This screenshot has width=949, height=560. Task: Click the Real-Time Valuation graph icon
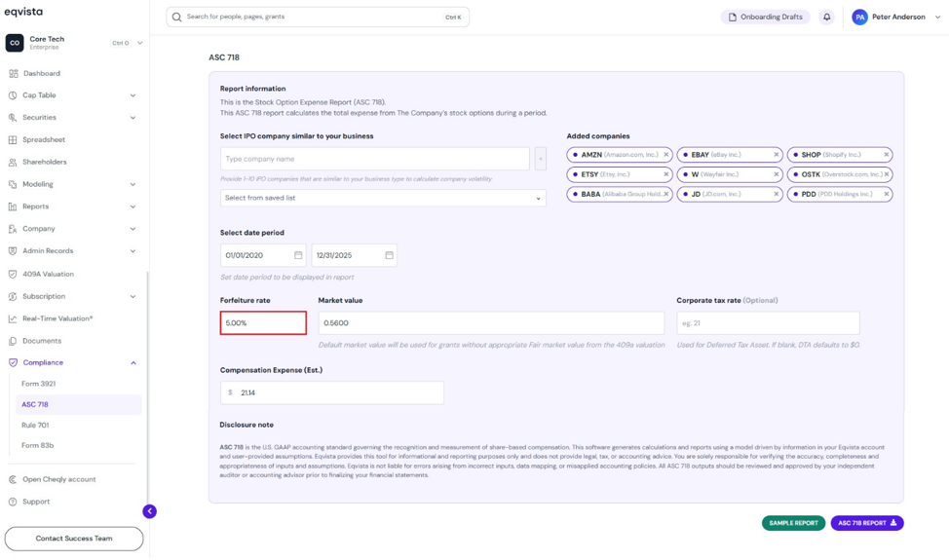[x=13, y=318]
